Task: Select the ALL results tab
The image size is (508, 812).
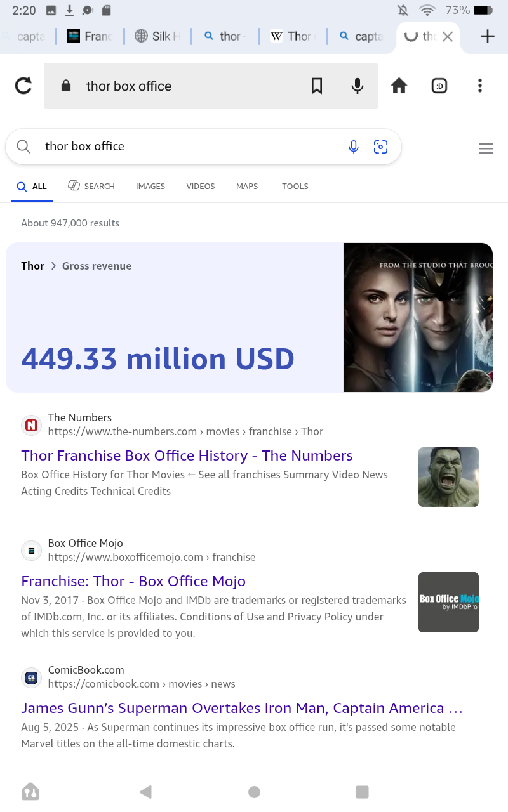Action: [x=32, y=187]
